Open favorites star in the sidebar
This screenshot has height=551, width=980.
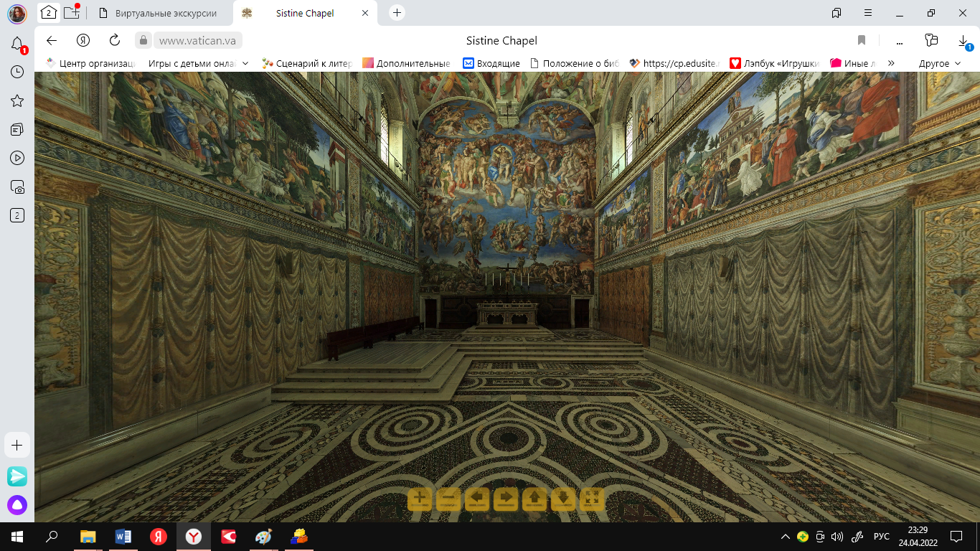coord(17,100)
